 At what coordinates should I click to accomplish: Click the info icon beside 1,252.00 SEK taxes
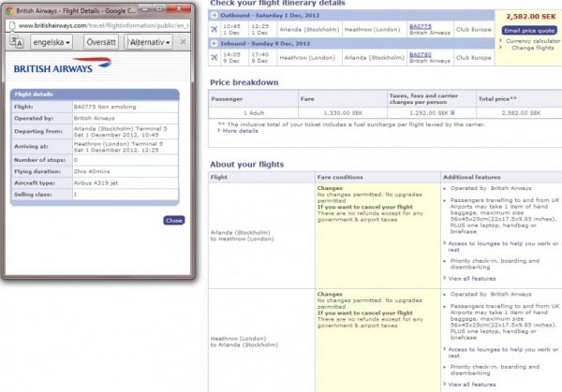452,111
